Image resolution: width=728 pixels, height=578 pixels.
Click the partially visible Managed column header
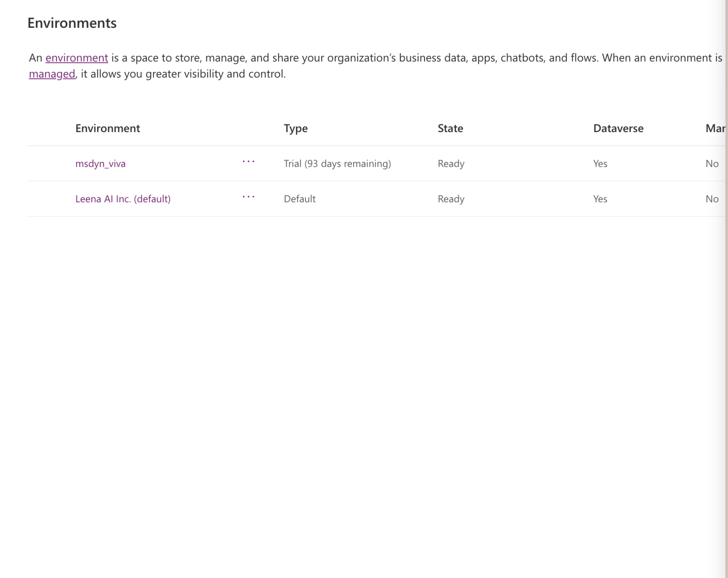click(715, 128)
